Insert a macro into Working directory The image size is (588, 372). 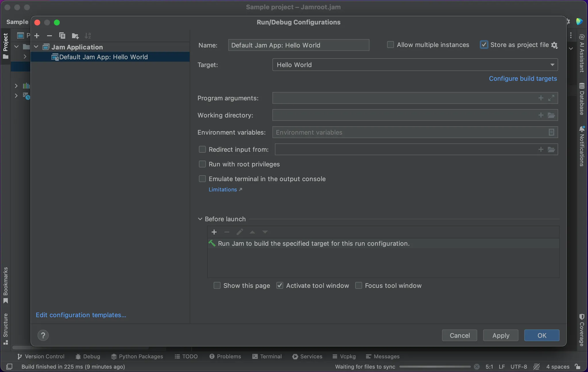click(541, 115)
